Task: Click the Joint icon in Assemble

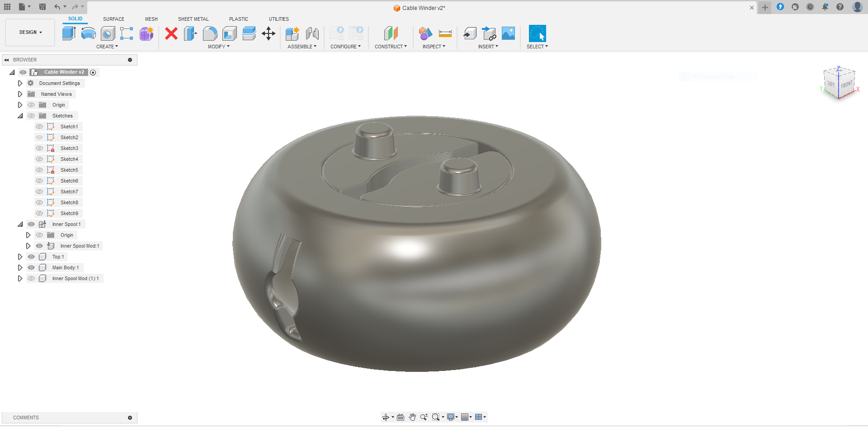Action: click(x=312, y=33)
